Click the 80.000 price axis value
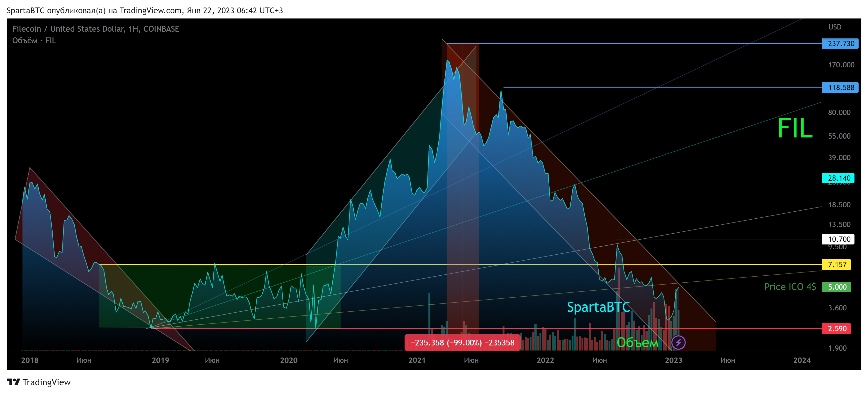Viewport: 868px width, 394px height. pyautogui.click(x=839, y=112)
